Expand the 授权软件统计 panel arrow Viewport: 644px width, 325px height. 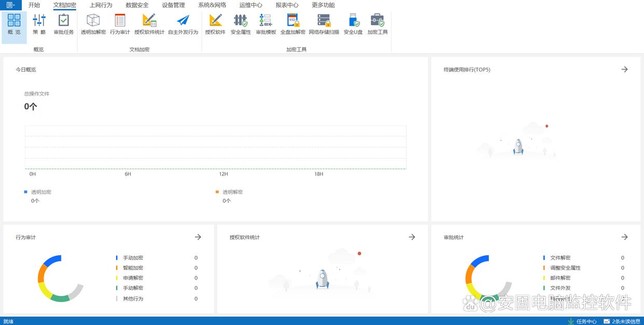pyautogui.click(x=412, y=237)
